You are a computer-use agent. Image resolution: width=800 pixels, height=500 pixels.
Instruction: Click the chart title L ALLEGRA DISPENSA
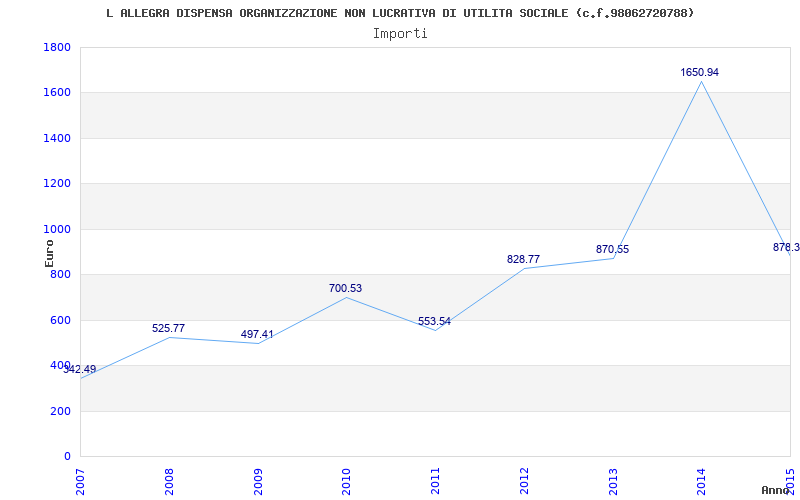tap(400, 13)
